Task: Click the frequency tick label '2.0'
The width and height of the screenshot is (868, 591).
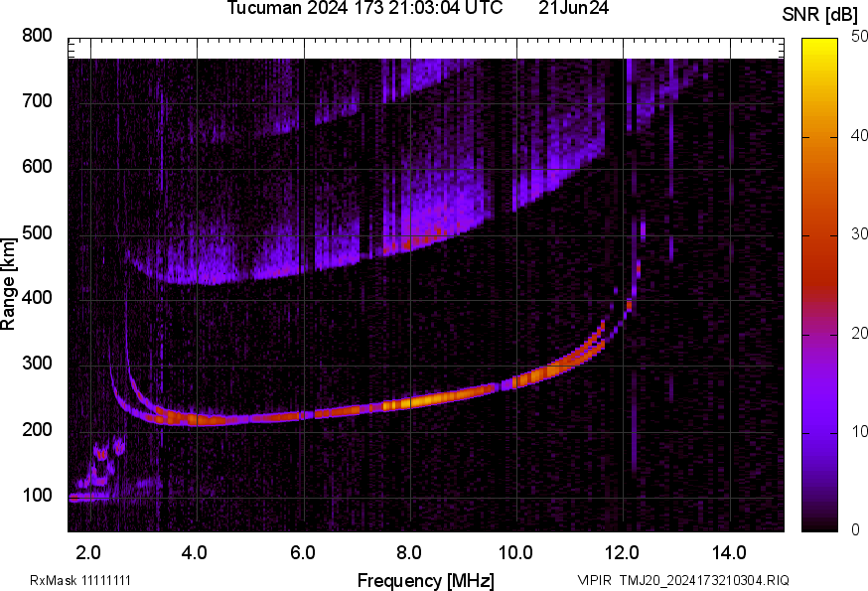Action: point(88,552)
